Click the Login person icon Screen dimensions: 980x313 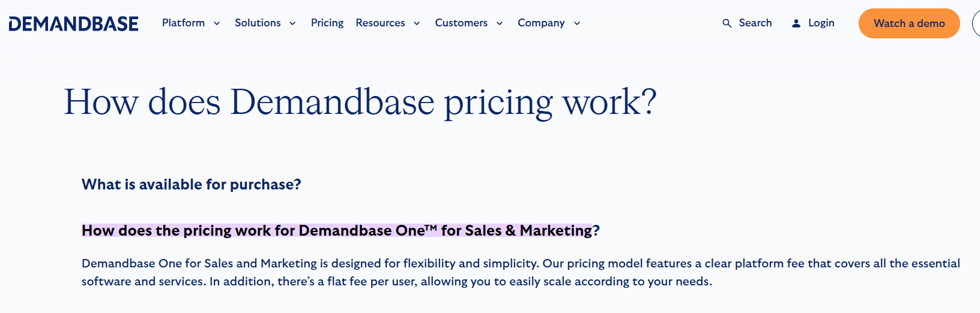pos(796,23)
